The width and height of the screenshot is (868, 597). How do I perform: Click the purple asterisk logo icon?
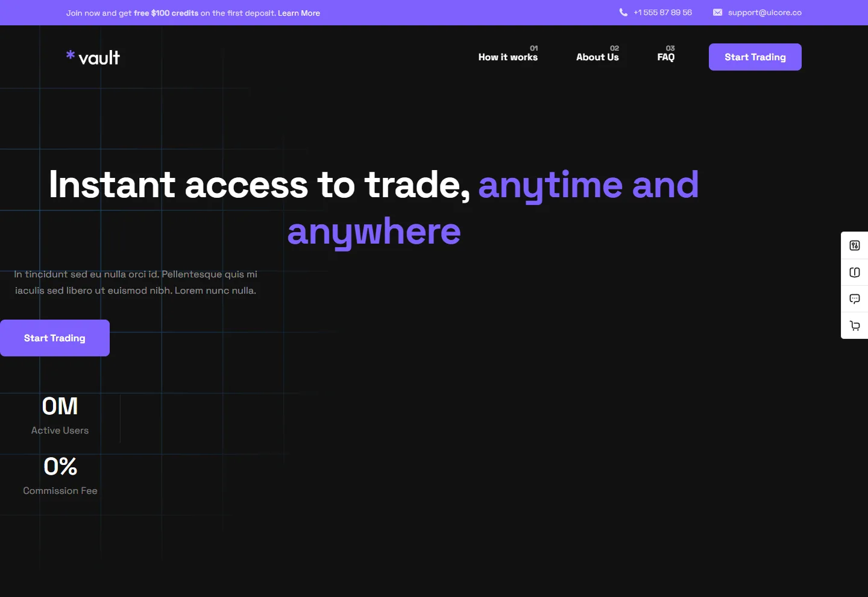(x=71, y=55)
